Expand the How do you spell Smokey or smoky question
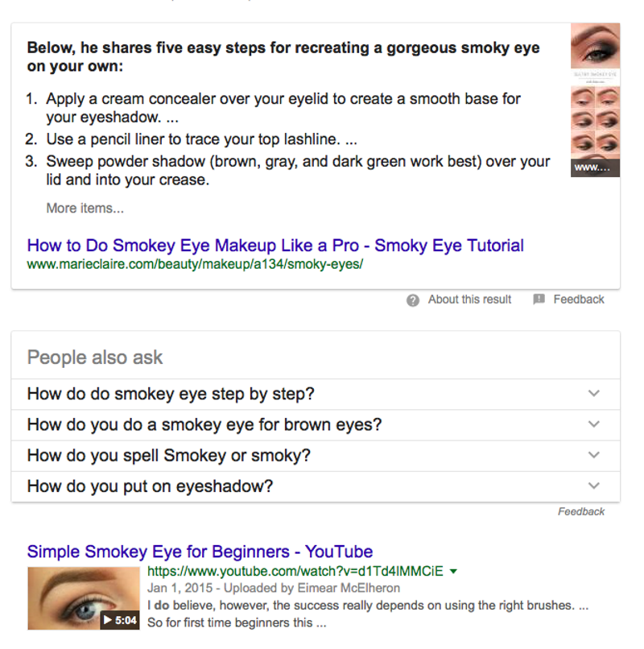644x649 pixels. point(316,456)
